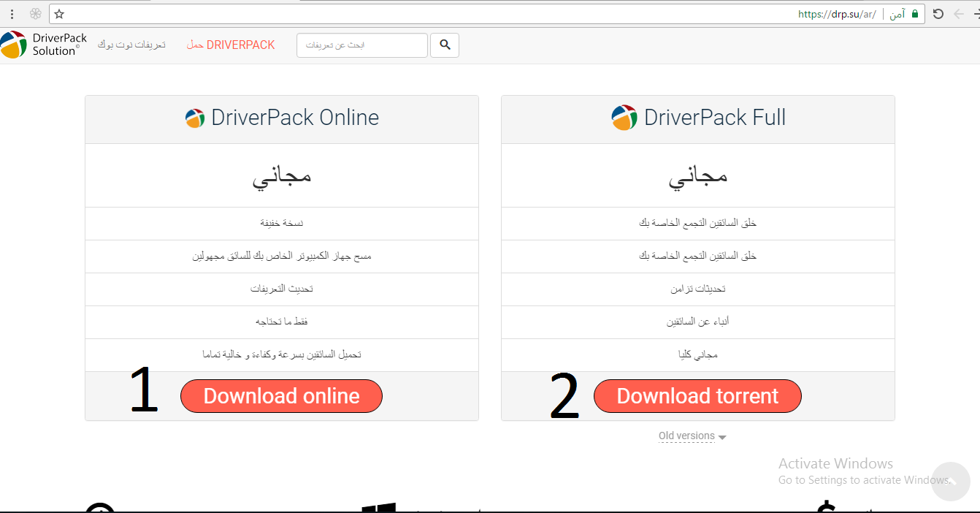Click the magnifier search button
The image size is (980, 513).
pos(445,45)
